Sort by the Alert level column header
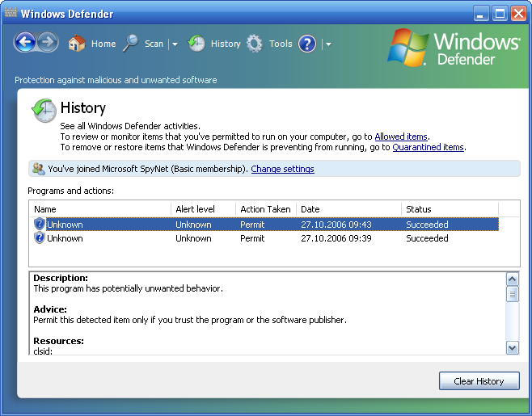 pyautogui.click(x=203, y=209)
